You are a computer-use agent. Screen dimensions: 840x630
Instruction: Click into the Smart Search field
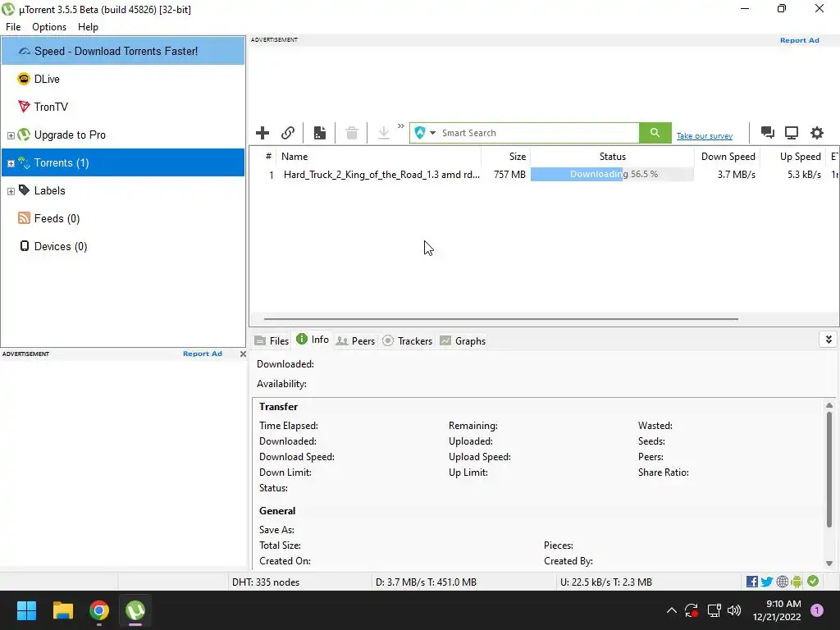[x=538, y=133]
